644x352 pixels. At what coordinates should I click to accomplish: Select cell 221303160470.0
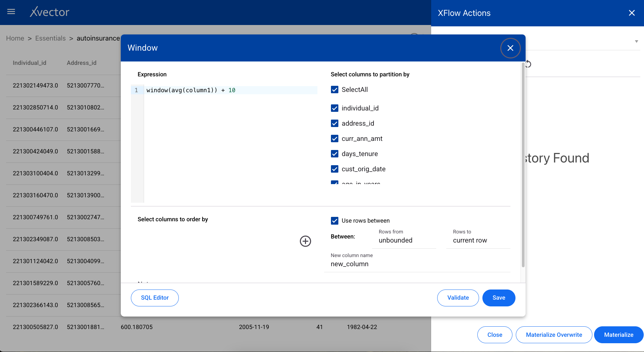[35, 195]
